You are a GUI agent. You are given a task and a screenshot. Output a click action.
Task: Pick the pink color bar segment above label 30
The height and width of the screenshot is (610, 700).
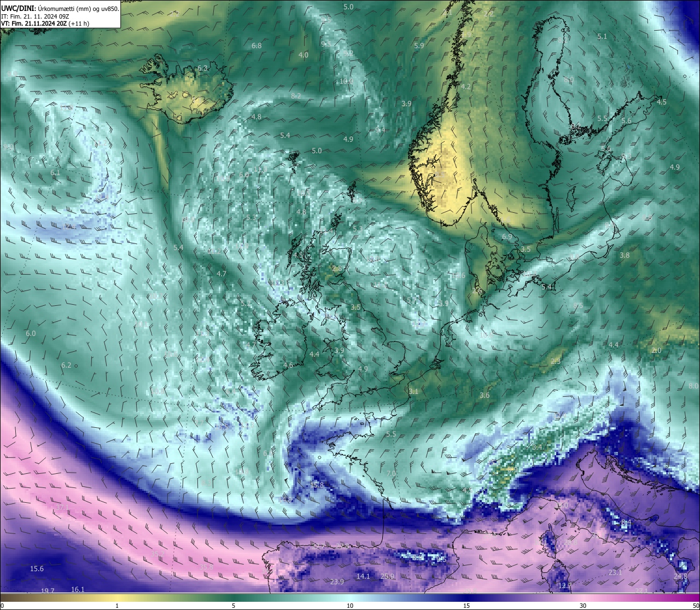(x=583, y=597)
